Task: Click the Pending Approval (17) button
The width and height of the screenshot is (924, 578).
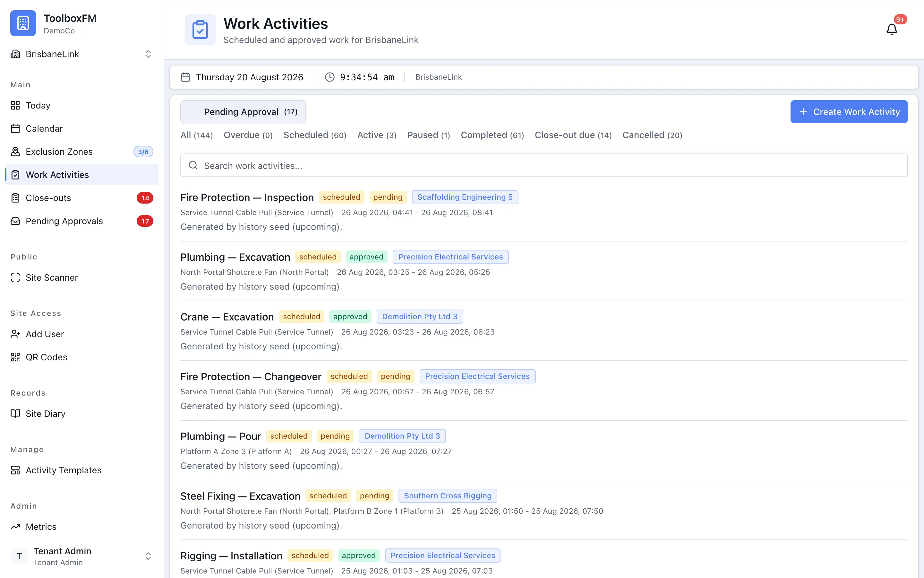Action: [x=243, y=112]
